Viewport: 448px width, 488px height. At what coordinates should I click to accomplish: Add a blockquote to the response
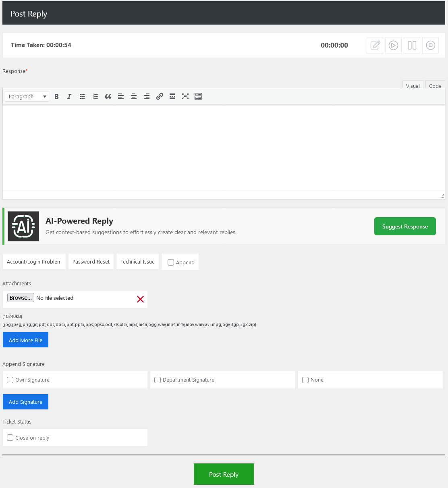coord(108,97)
